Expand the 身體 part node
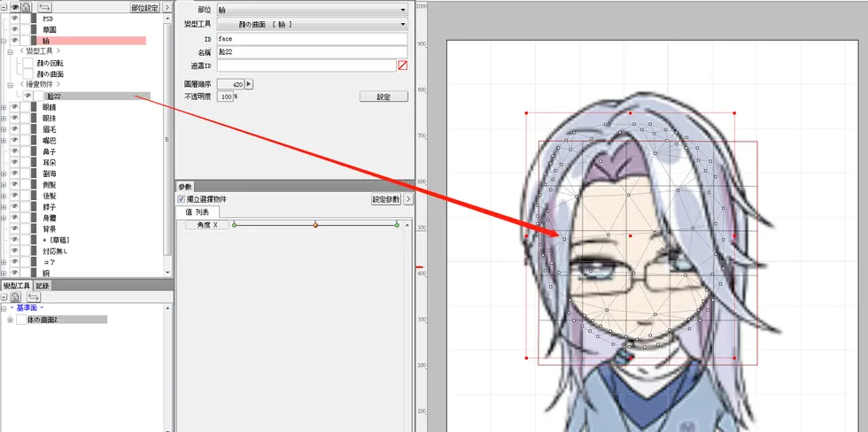The width and height of the screenshot is (868, 432). (4, 218)
